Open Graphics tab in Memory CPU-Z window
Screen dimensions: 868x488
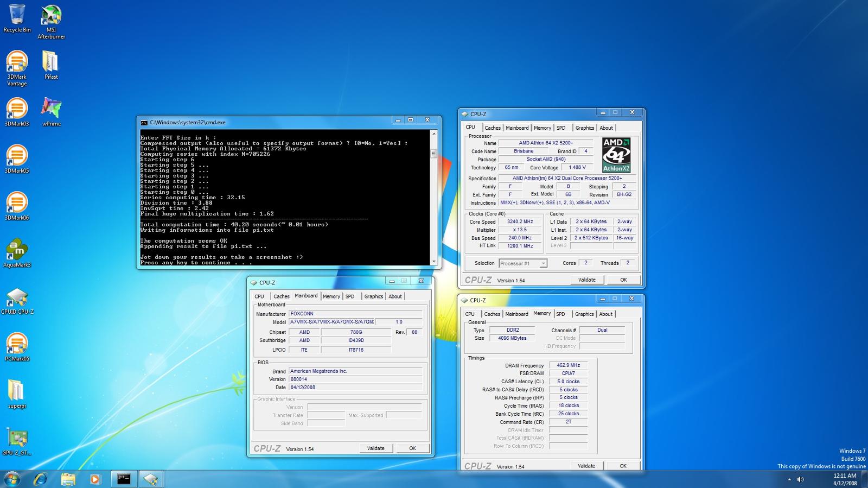click(584, 314)
